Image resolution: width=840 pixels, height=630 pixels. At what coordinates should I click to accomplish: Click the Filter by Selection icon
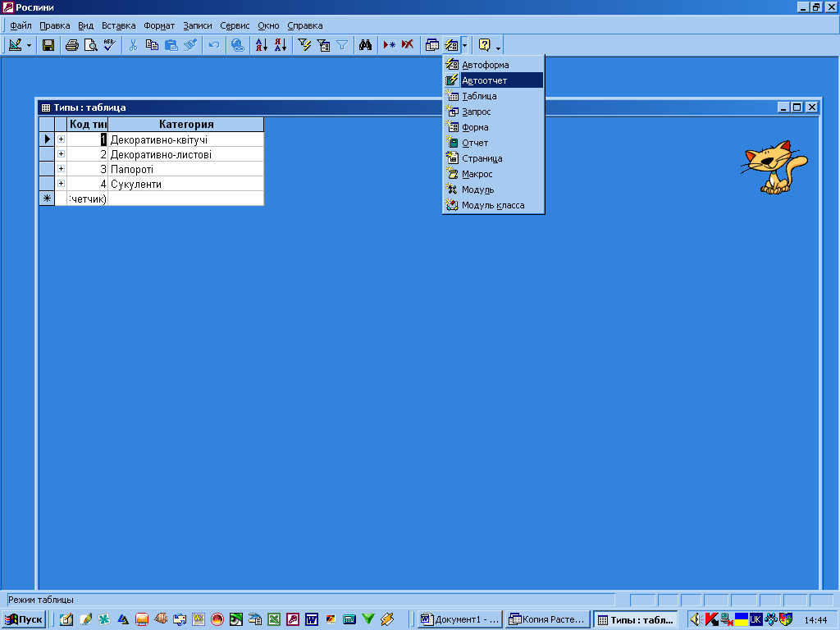(x=304, y=45)
